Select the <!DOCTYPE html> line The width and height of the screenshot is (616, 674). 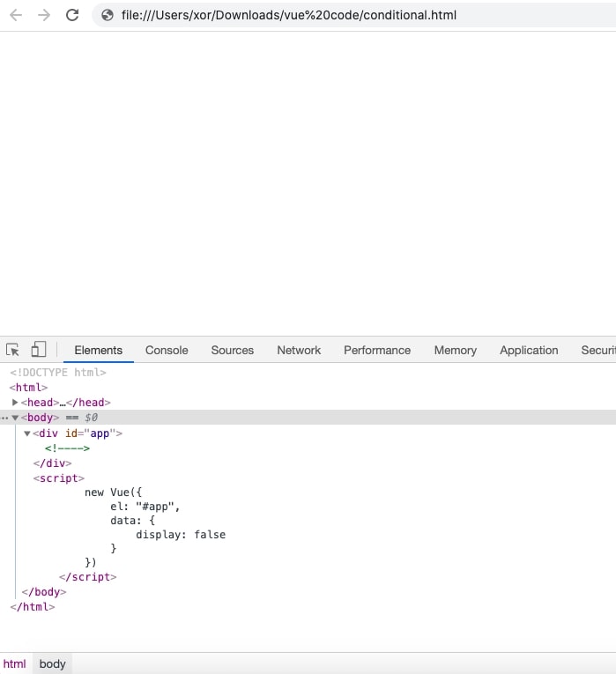(58, 373)
